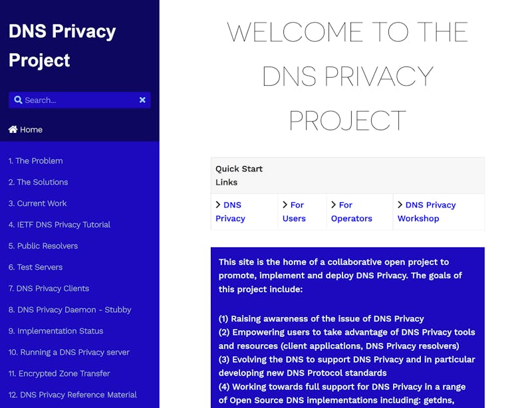Navigate to 5. Public Resolvers
The width and height of the screenshot is (532, 408).
click(x=43, y=246)
